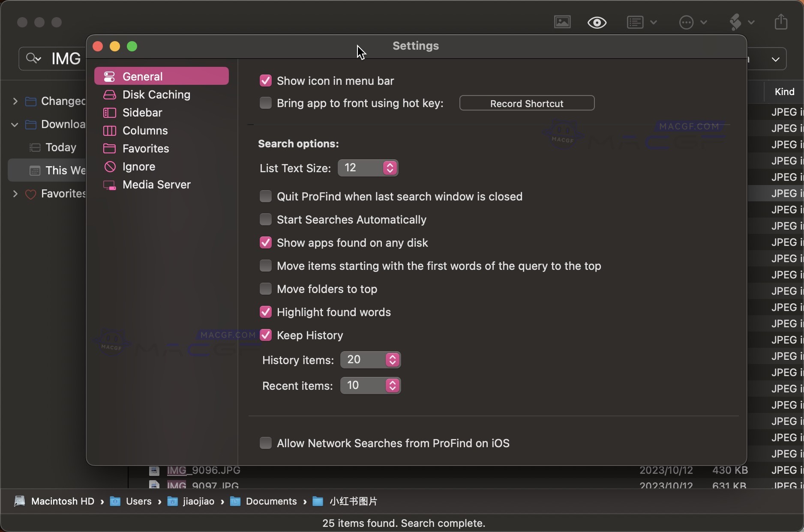The height and width of the screenshot is (532, 804).
Task: Open the Disk Caching settings pane
Action: coord(156,95)
